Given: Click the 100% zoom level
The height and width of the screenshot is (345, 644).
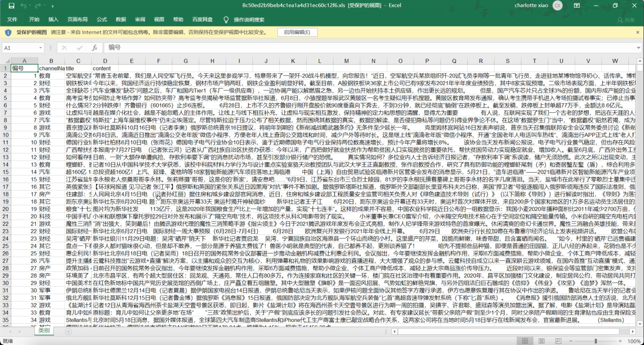Looking at the screenshot, I should point(633,341).
